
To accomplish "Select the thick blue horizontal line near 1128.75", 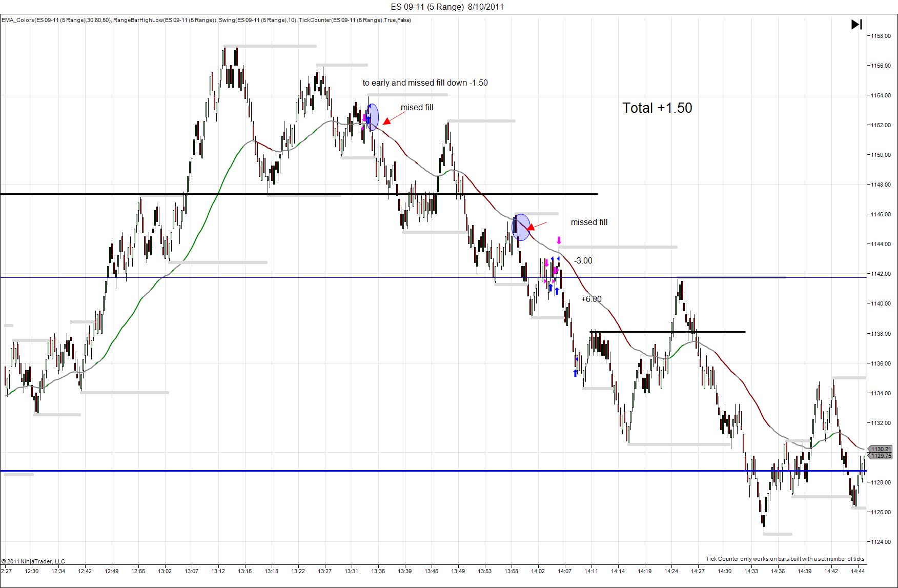I will pyautogui.click(x=433, y=471).
